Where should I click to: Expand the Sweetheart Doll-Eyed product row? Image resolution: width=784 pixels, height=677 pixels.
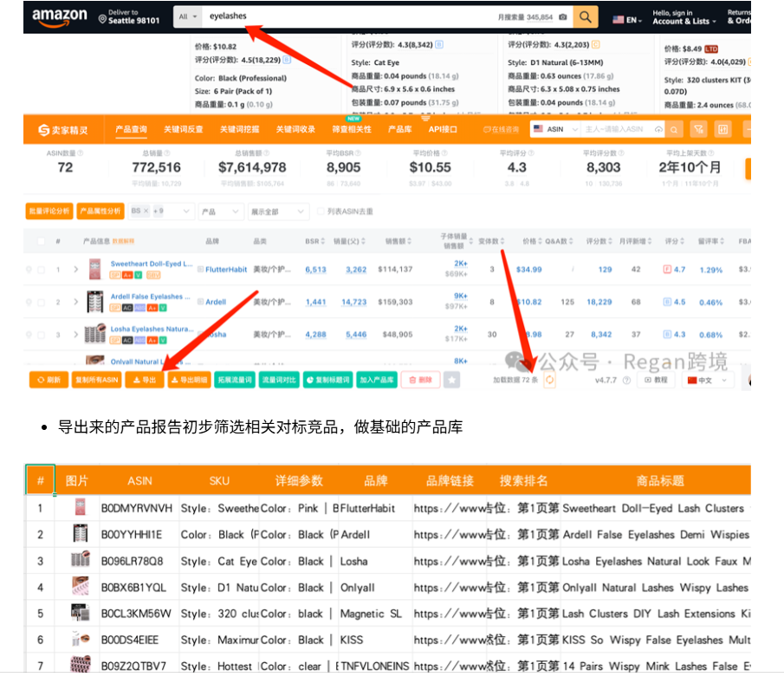coord(75,270)
